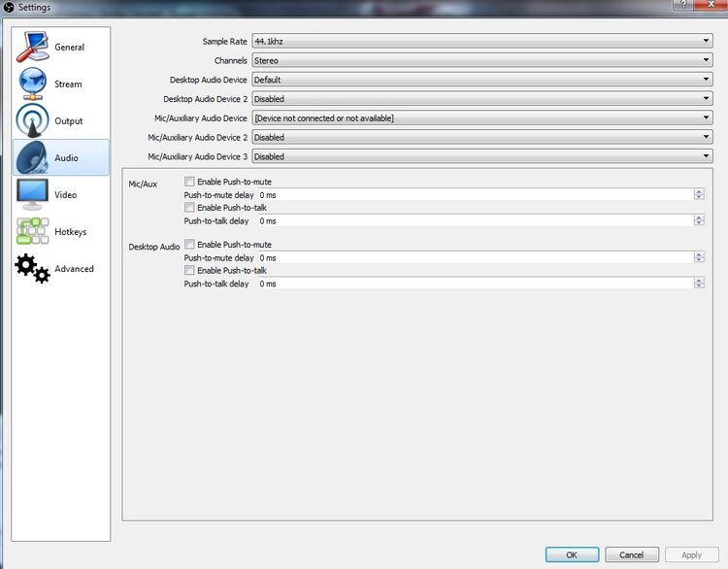
Task: Adjust Mic/Aux Push-to-talk delay stepper arrows
Action: [x=699, y=220]
